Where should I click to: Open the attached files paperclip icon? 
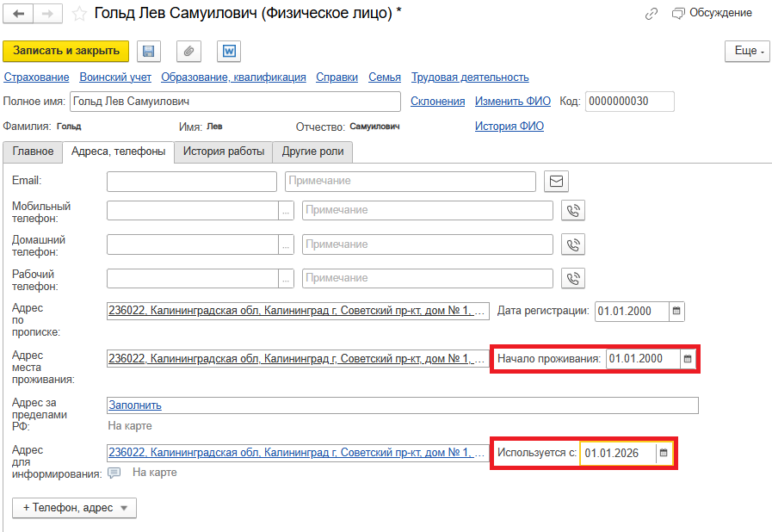(188, 51)
